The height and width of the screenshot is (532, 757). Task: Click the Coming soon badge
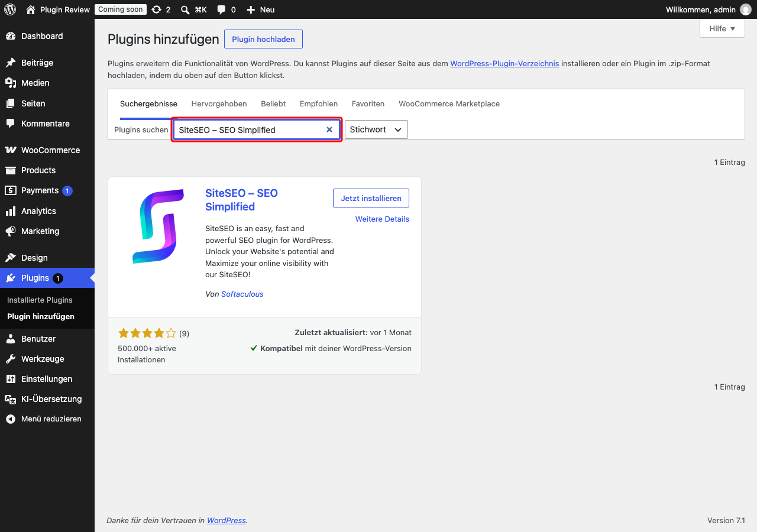(121, 9)
